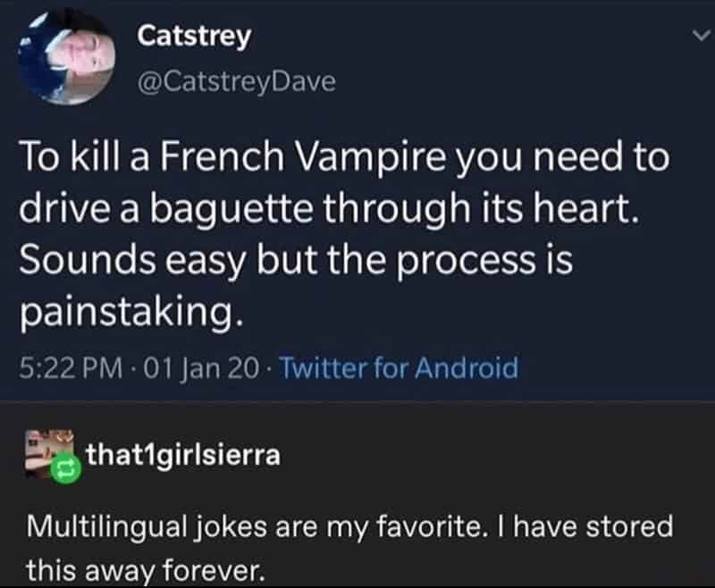715x588 pixels.
Task: Click the word baguette in the tweet
Action: click(205, 208)
